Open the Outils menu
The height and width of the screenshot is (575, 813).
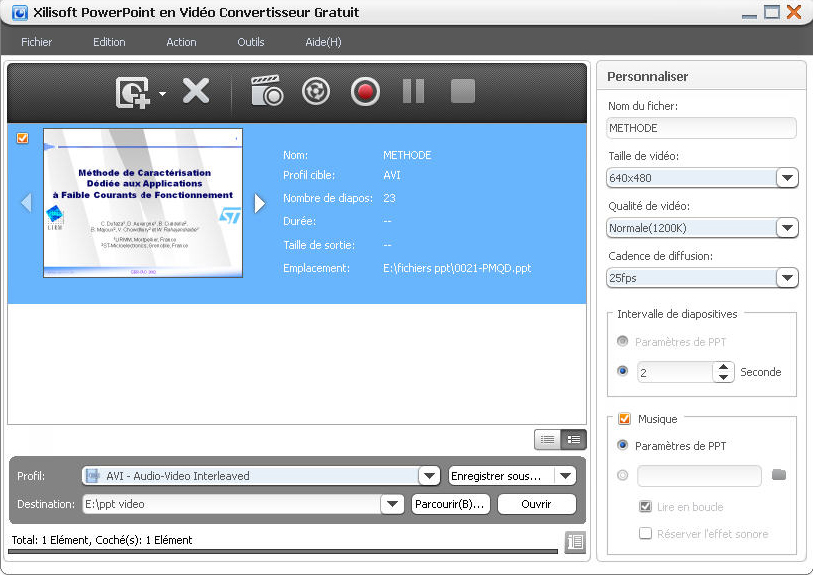tap(250, 42)
